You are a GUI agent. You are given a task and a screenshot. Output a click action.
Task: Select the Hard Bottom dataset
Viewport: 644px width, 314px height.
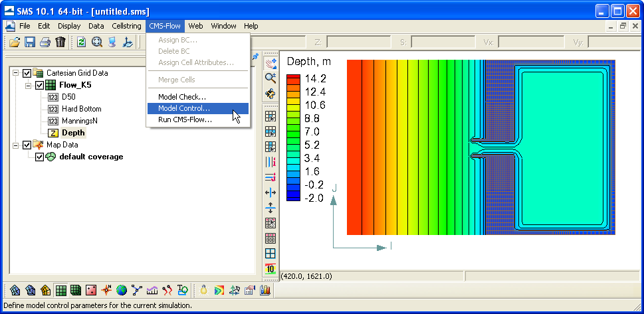coord(81,109)
